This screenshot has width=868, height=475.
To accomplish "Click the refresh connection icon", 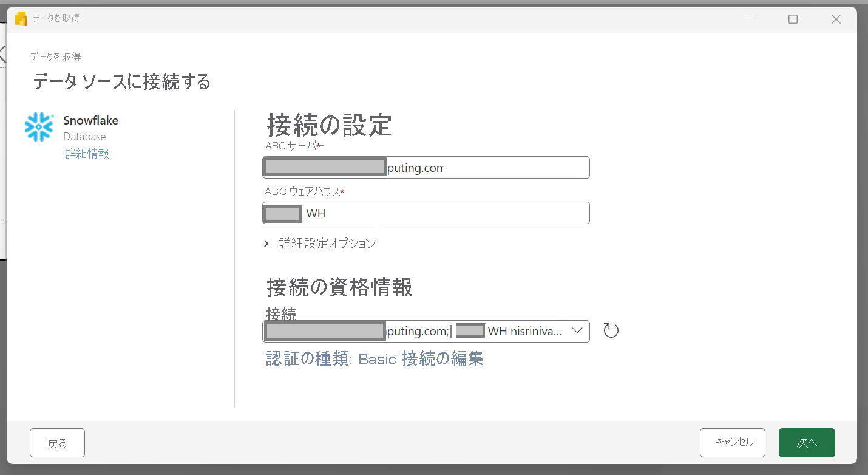I will (611, 331).
